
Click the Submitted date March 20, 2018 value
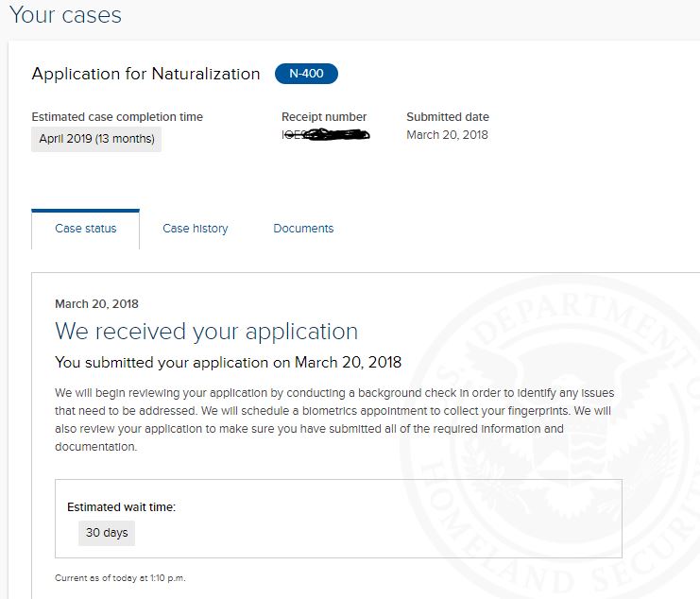448,135
